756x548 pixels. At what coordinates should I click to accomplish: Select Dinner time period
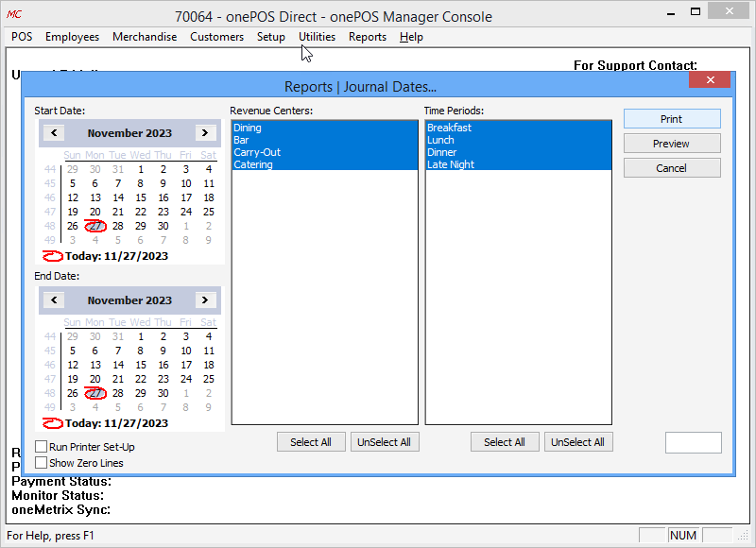coord(518,152)
